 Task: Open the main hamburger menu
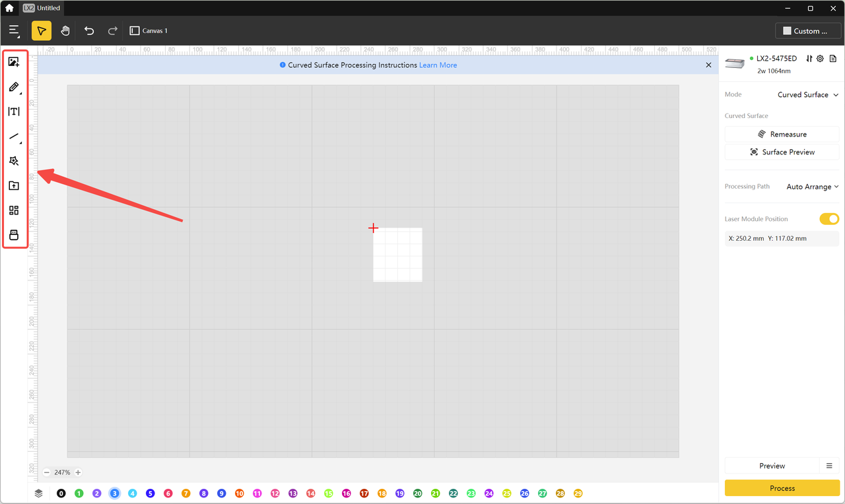[x=14, y=31]
